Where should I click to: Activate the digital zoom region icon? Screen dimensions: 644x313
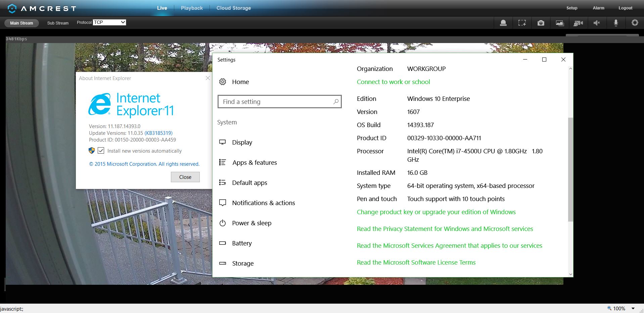coord(522,23)
